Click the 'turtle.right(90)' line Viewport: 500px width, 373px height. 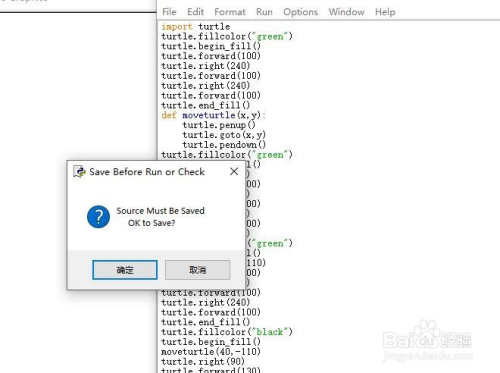(x=203, y=362)
